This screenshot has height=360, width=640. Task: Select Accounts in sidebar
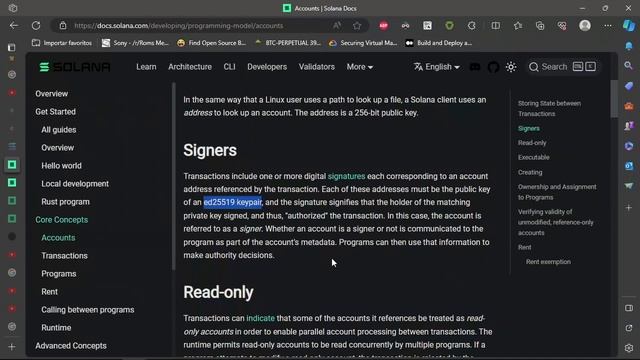pos(58,238)
